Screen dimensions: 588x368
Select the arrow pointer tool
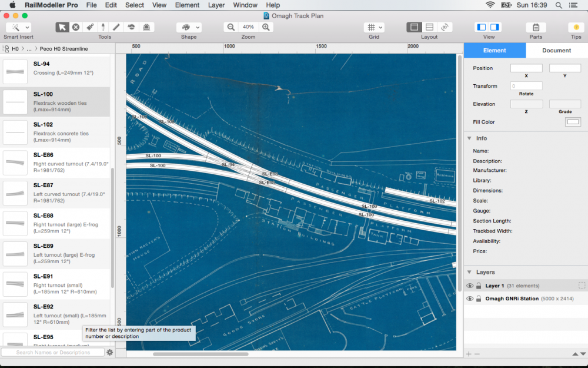[62, 27]
